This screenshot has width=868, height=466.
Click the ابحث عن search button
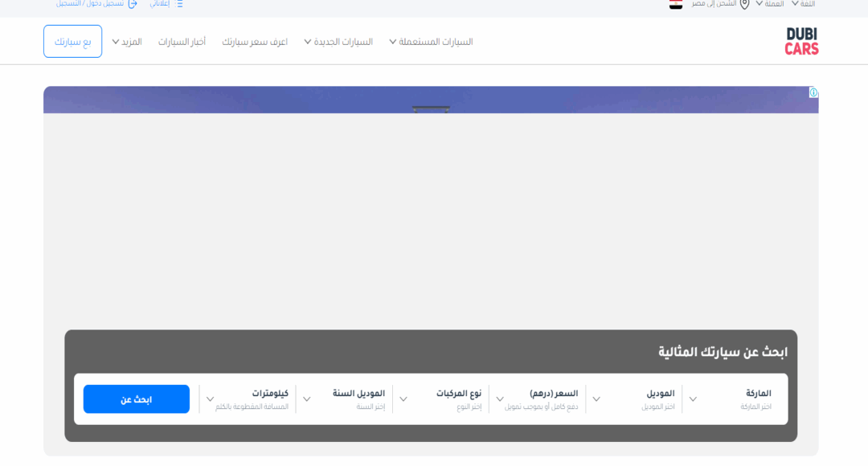coord(136,399)
